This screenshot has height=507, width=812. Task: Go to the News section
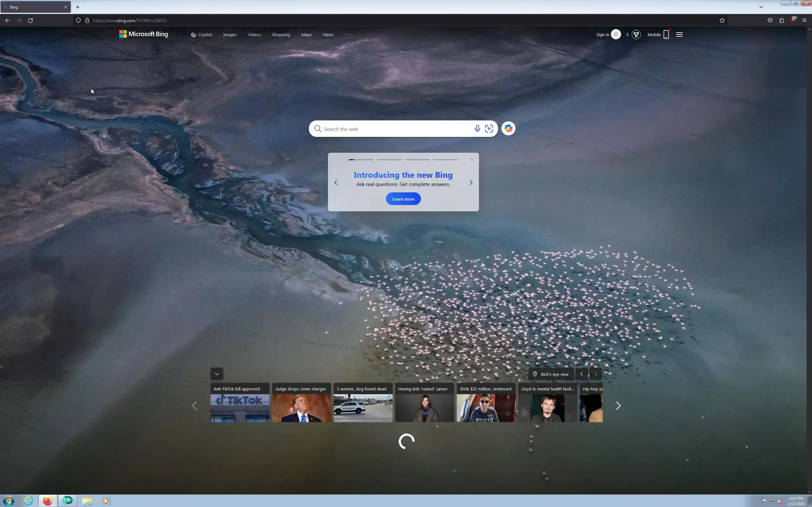[328, 35]
